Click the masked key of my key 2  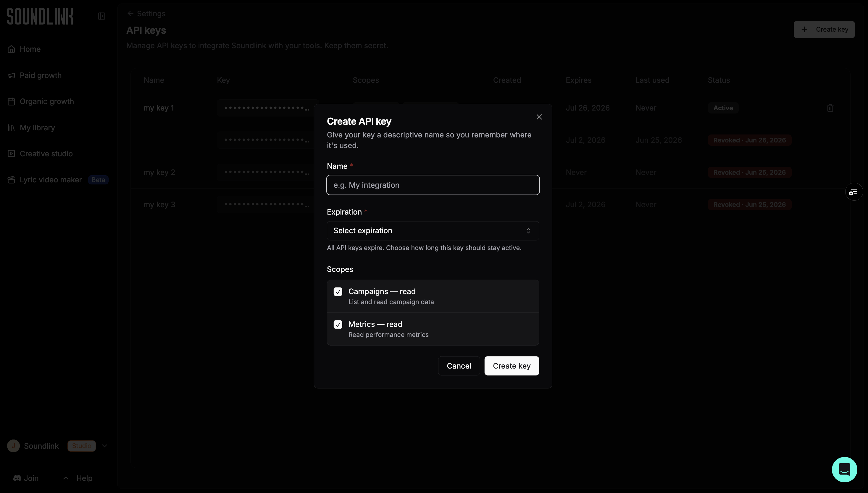(266, 172)
